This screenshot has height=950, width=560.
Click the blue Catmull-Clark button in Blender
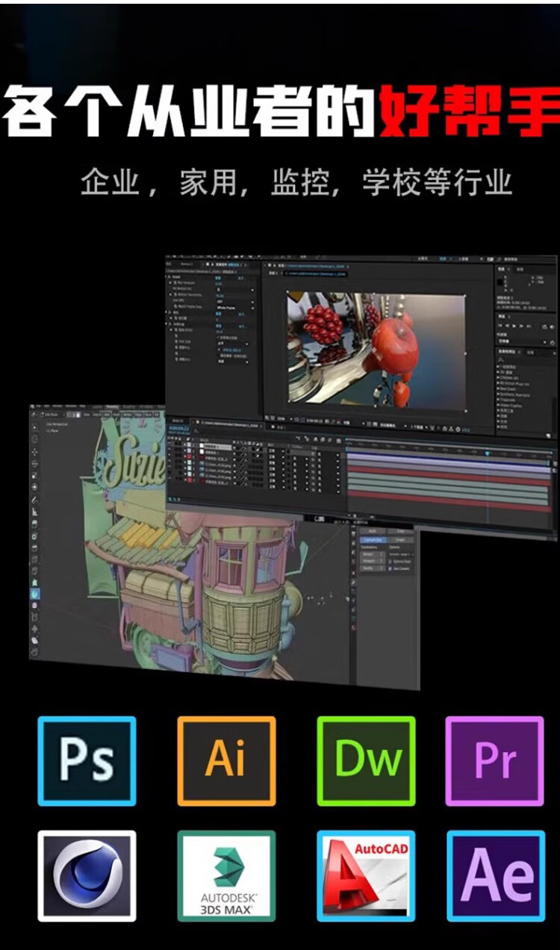[x=374, y=539]
